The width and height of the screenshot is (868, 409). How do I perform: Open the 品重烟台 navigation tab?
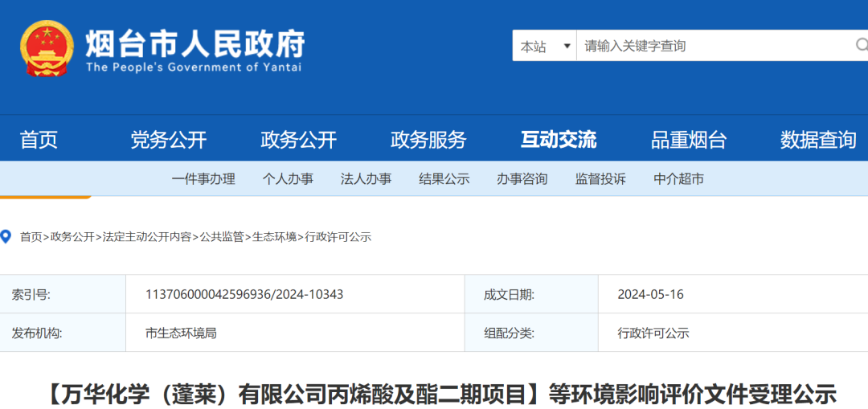click(x=689, y=140)
